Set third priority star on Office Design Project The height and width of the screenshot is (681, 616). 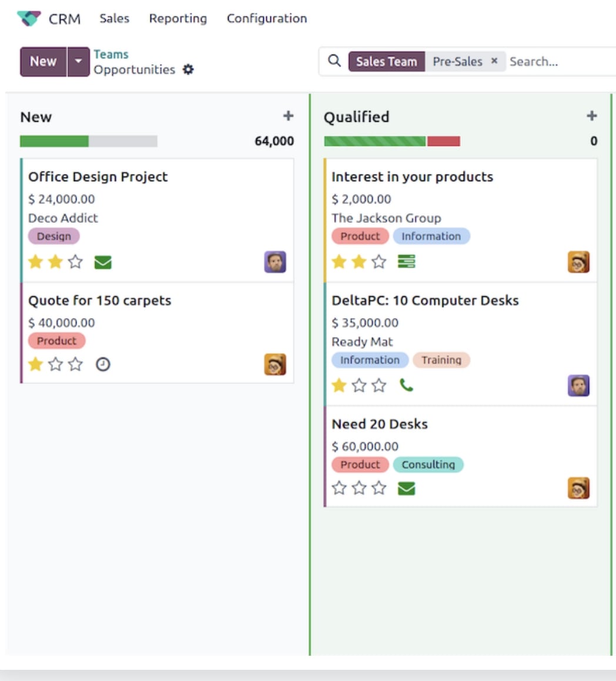coord(76,262)
